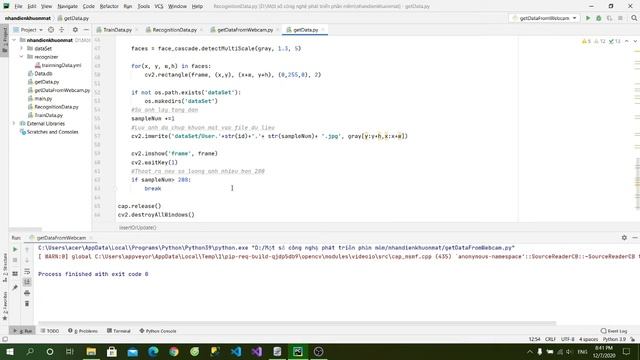Screen dimensions: 640x360
Task: Click the locate/select opened file icon in Project panel
Action: coord(51,30)
